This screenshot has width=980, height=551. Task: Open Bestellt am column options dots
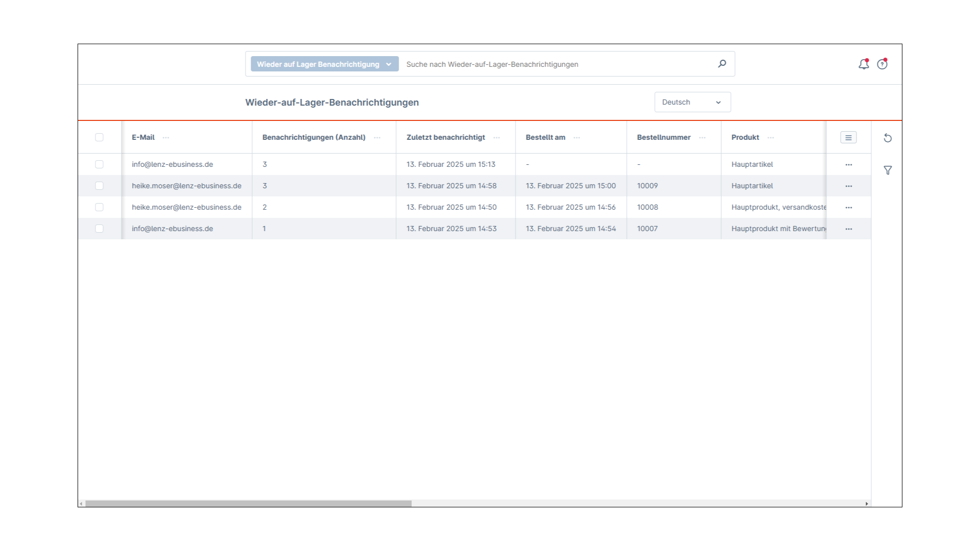click(x=577, y=138)
